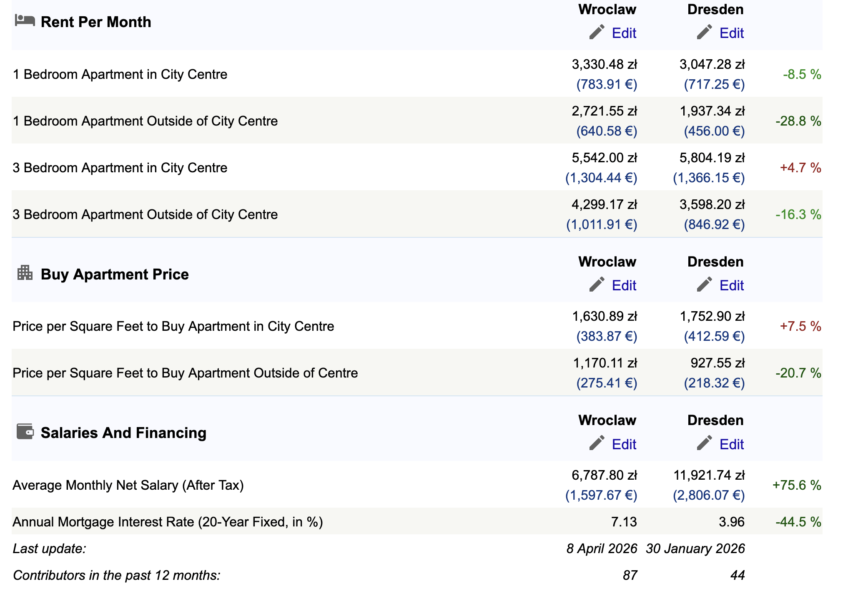The height and width of the screenshot is (589, 868).
Task: Click pencil icon for Wroclaw rent section
Action: pyautogui.click(x=597, y=32)
